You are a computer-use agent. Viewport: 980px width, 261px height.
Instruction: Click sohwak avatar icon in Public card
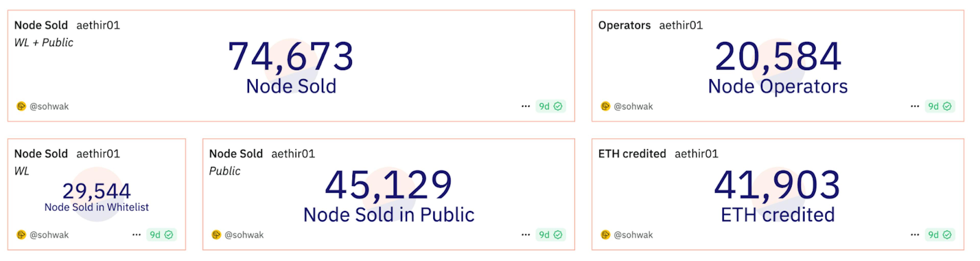(216, 235)
